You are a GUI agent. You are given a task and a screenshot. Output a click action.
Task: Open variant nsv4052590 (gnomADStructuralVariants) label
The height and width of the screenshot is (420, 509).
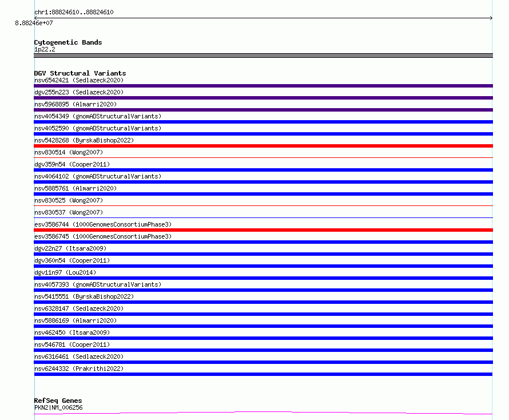click(98, 128)
